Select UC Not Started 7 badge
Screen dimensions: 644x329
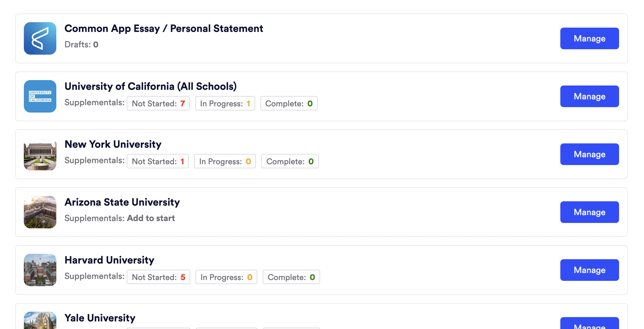point(158,103)
